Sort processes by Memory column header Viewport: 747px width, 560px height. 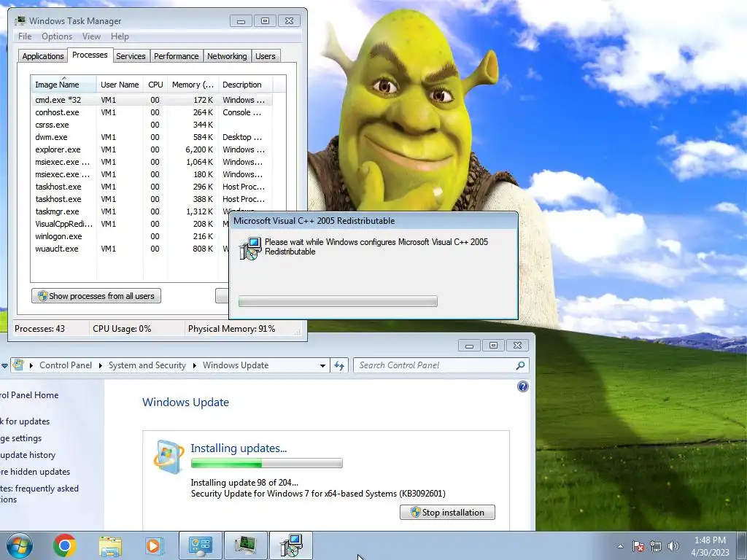pos(193,85)
